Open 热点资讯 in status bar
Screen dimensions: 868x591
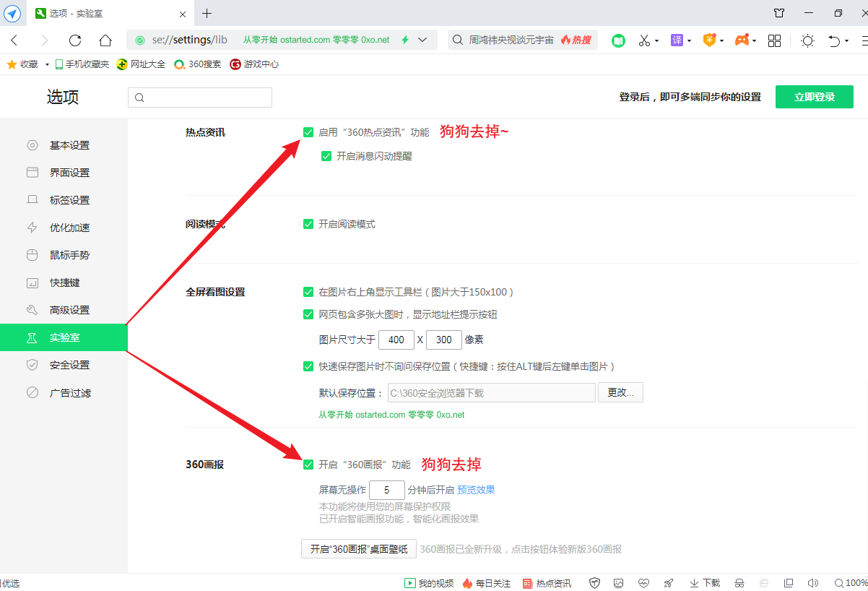(x=547, y=583)
